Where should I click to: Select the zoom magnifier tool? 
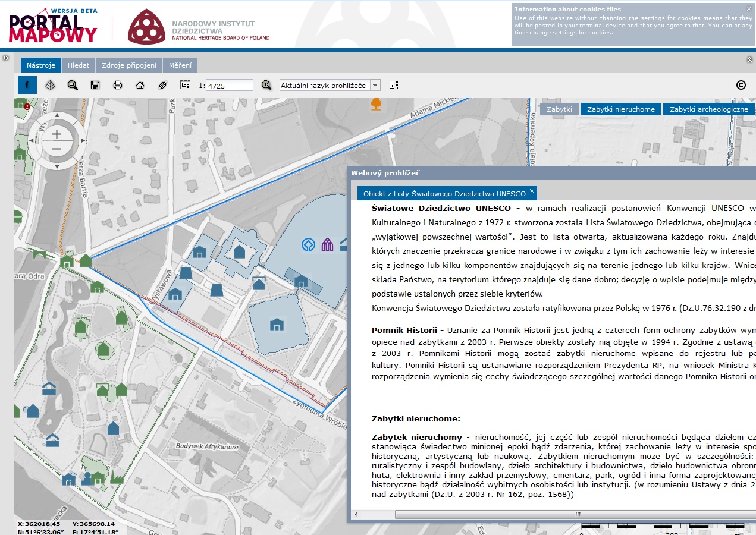click(73, 85)
